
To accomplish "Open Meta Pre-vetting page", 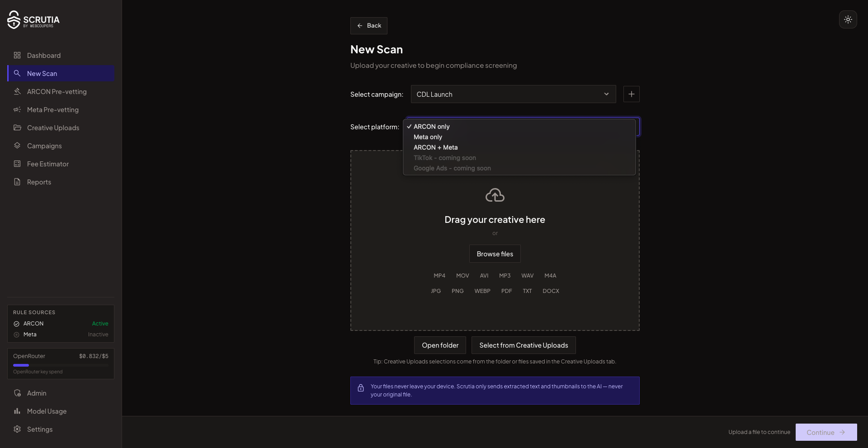I will [x=61, y=109].
